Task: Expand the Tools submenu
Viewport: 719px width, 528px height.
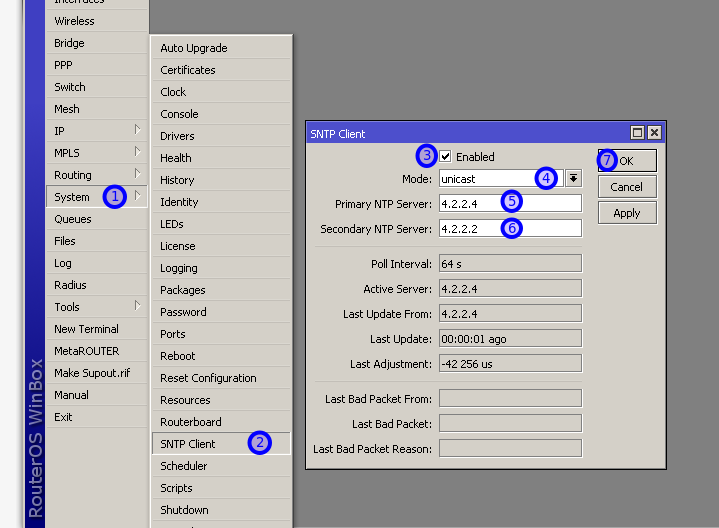Action: pos(95,307)
